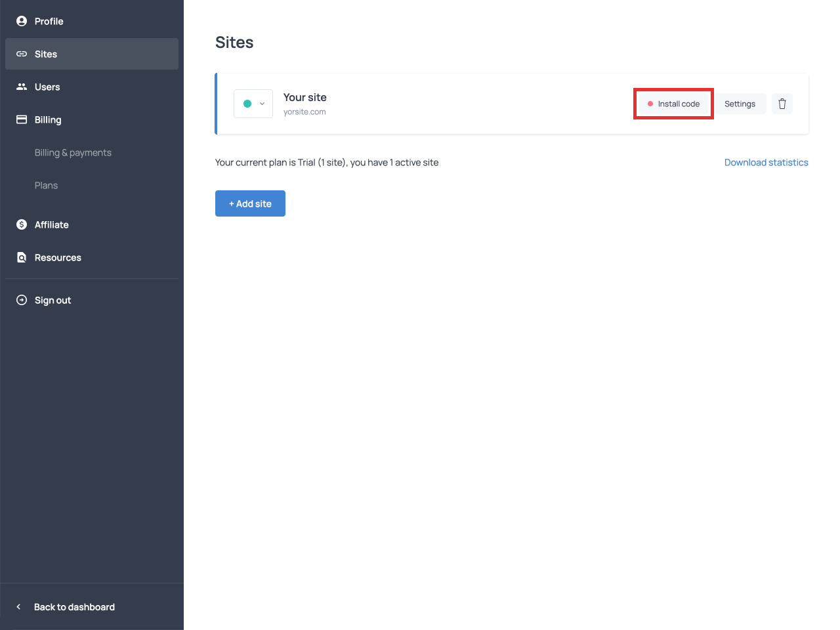The image size is (840, 630).
Task: Open Resources via the magnifier icon
Action: point(21,257)
